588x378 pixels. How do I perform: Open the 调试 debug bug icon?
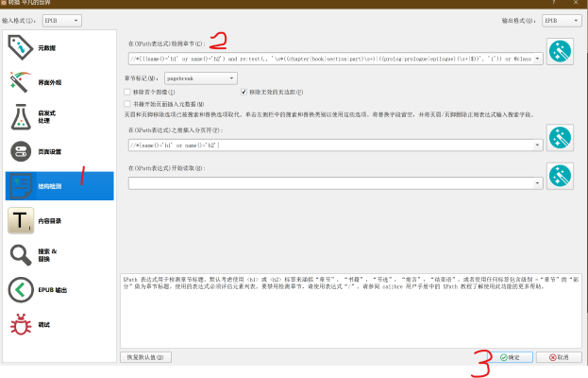(21, 324)
